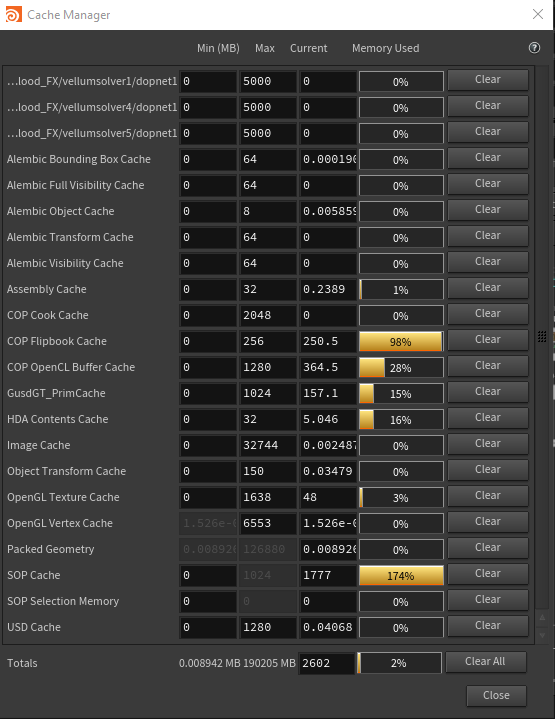Click the 'SOP Selection Memory' row label
Image resolution: width=555 pixels, height=719 pixels.
63,601
